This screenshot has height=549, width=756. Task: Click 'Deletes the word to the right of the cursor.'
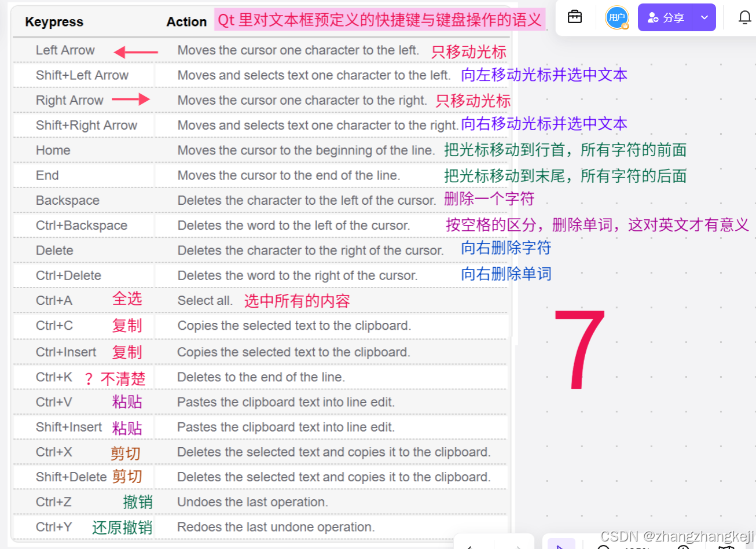point(298,275)
